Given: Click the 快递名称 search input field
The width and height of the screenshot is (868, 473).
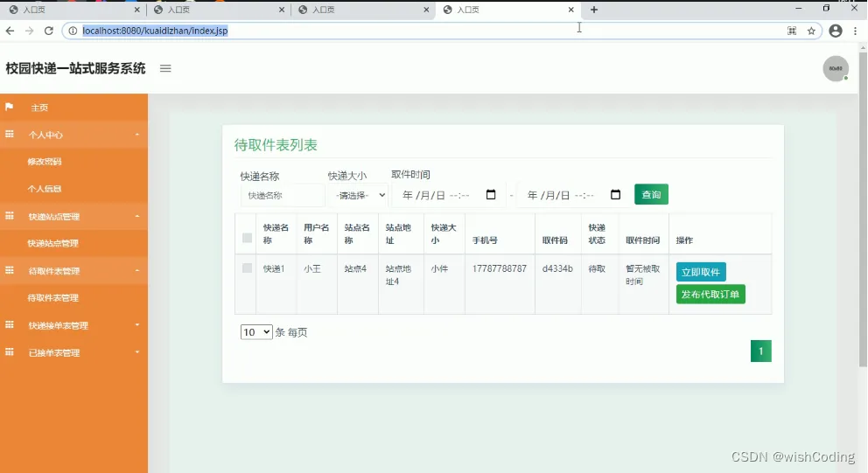Looking at the screenshot, I should tap(283, 195).
